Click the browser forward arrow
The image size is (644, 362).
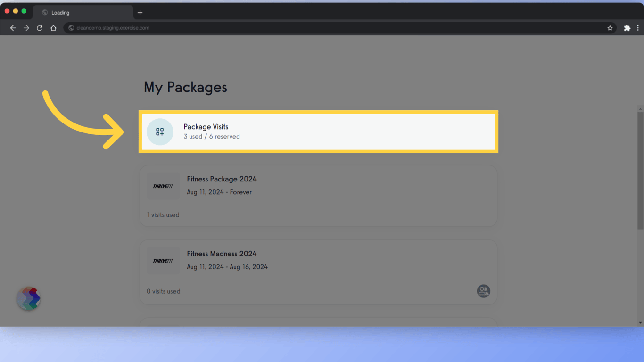(x=26, y=27)
